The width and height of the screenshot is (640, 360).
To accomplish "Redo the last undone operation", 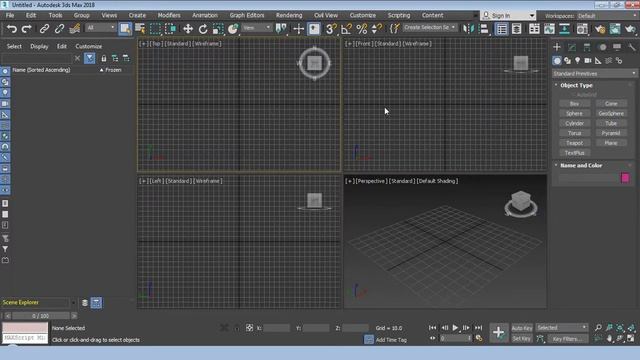I will [27, 29].
